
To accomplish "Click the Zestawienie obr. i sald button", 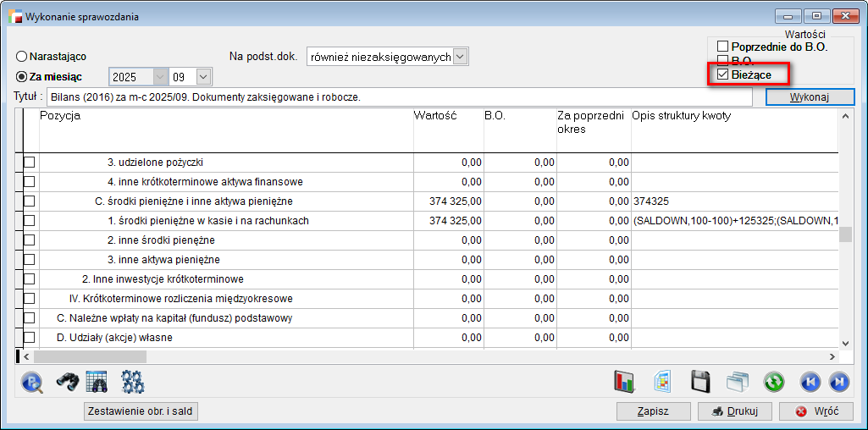I will (141, 411).
